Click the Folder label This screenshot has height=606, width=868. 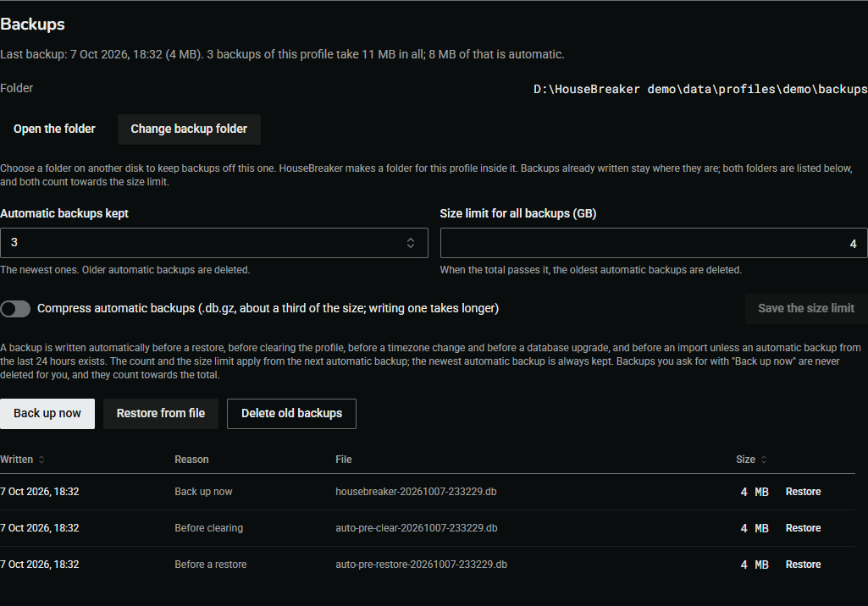coord(17,89)
